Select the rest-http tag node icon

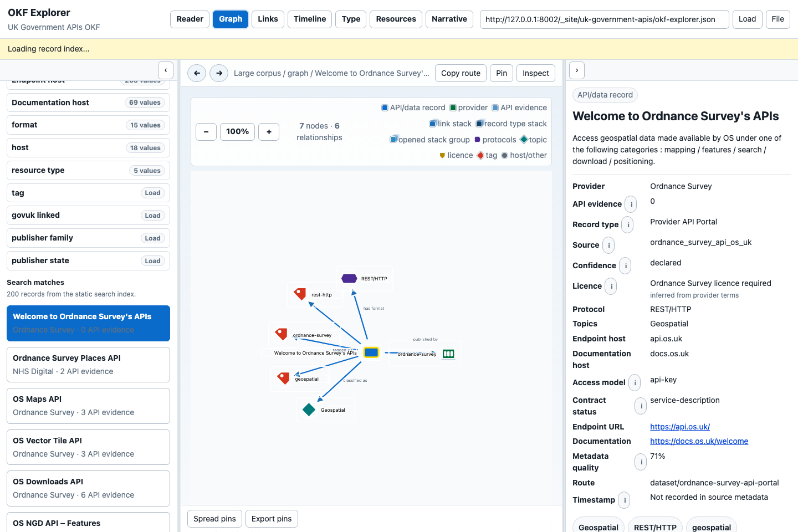pos(300,294)
